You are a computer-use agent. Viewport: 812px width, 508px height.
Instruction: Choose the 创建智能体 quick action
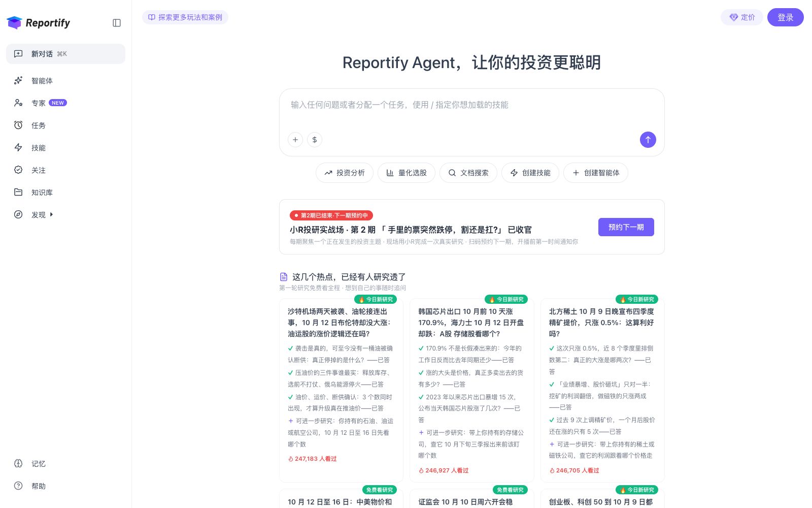[596, 173]
